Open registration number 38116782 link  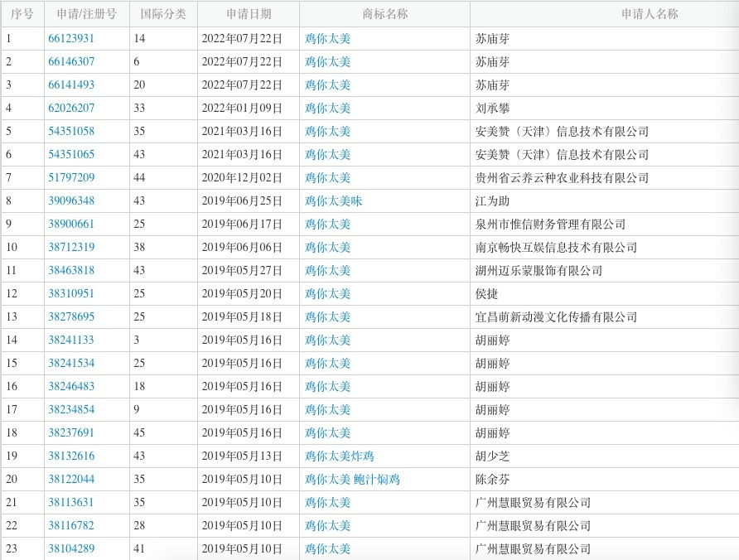71,526
